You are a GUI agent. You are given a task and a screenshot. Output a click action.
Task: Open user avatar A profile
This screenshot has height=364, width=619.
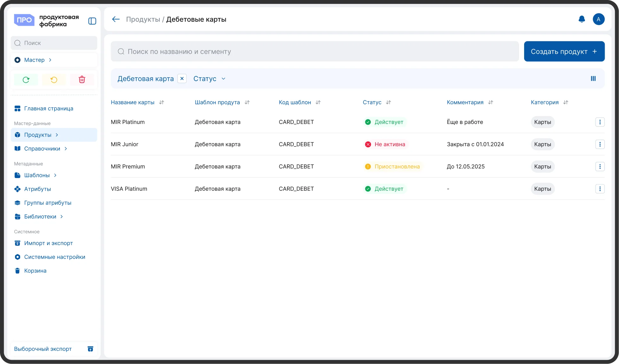pos(599,19)
